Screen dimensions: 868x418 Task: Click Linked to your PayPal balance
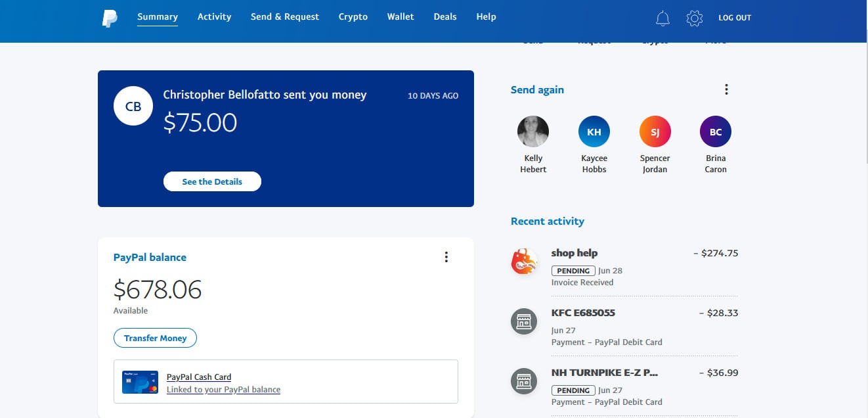coord(223,389)
